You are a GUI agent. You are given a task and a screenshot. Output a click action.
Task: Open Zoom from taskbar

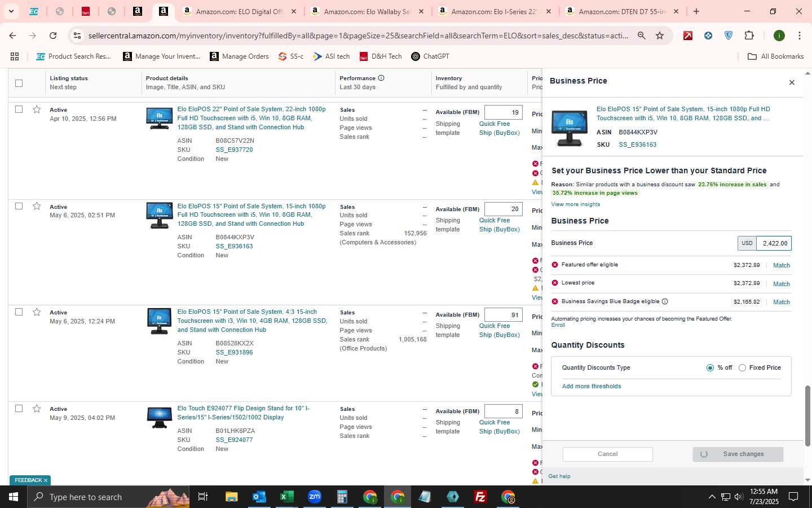pyautogui.click(x=314, y=497)
